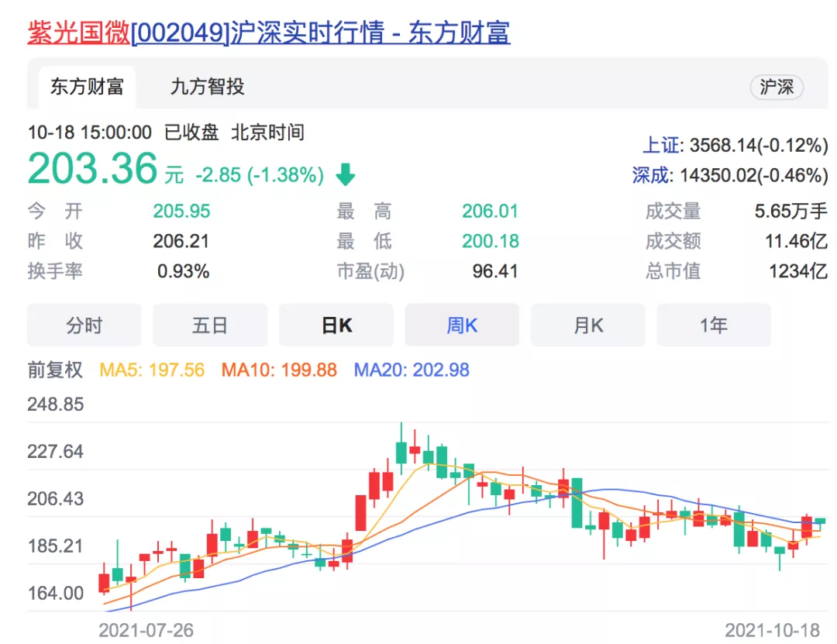Switch to 月K monthly candlestick view
Screen dimensions: 837x644
click(588, 325)
